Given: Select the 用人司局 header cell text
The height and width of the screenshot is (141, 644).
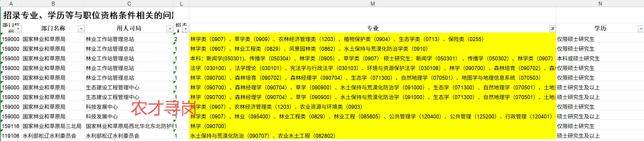Looking at the screenshot, I should (129, 28).
